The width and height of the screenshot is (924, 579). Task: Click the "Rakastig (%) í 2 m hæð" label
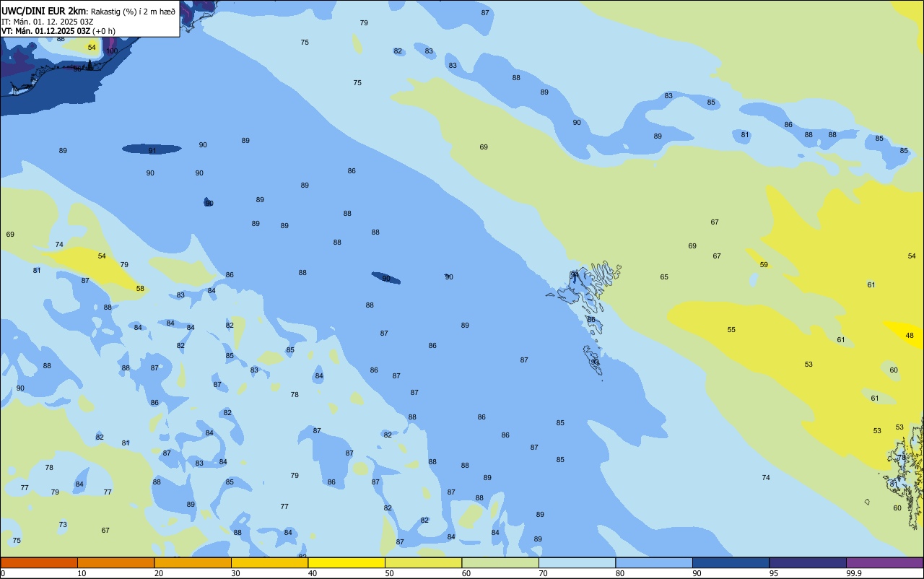click(x=133, y=12)
